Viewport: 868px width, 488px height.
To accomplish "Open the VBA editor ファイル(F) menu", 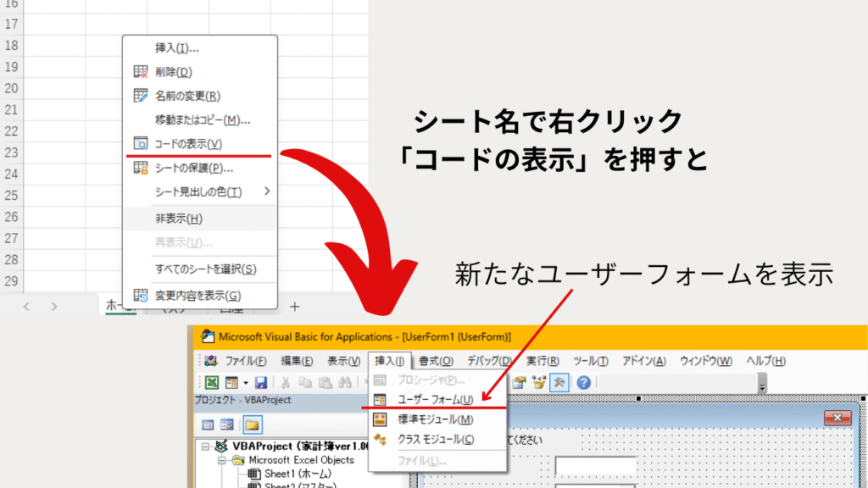I will [x=245, y=361].
